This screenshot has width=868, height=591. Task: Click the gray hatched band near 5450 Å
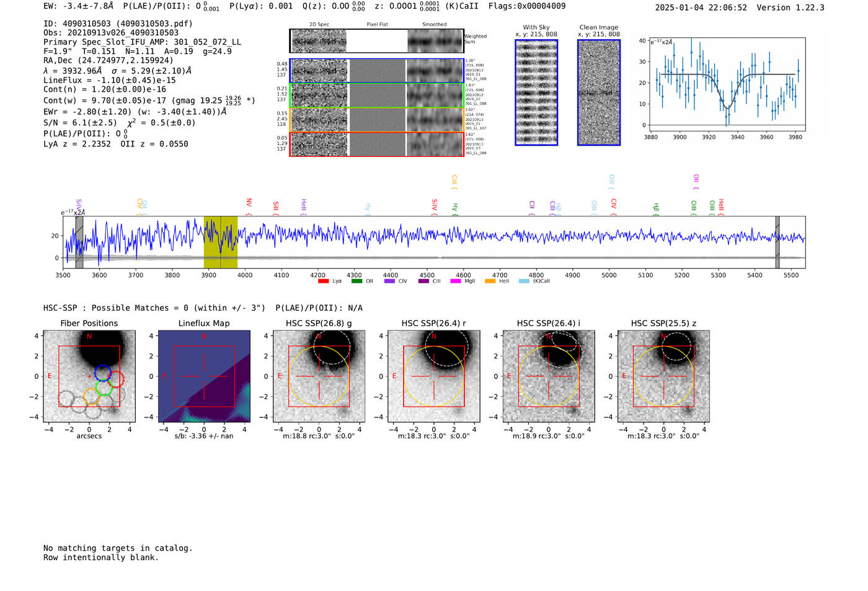(x=777, y=242)
